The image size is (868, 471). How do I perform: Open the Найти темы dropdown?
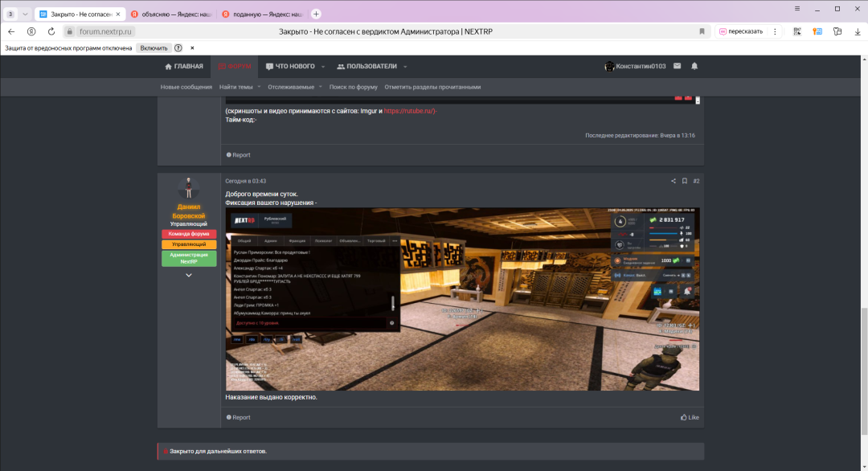coord(240,87)
